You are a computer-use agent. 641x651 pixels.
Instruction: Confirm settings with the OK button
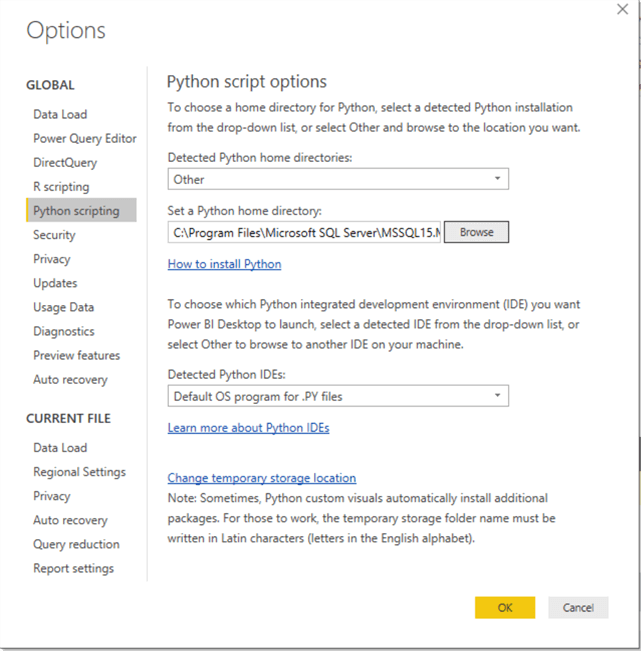(x=505, y=607)
